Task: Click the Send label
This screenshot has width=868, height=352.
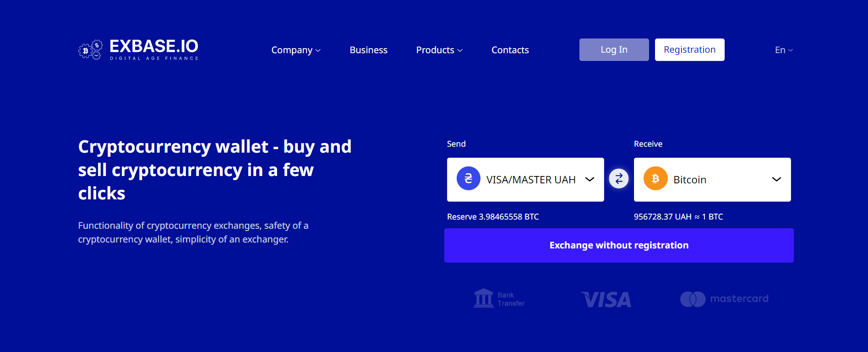Action: (x=456, y=144)
